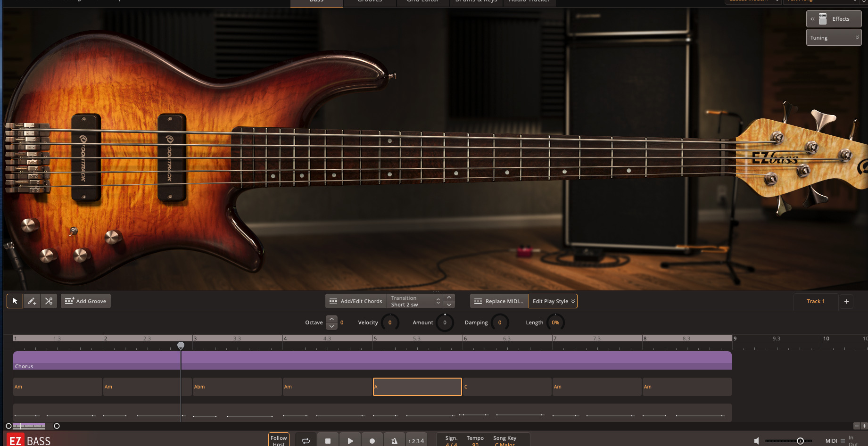868x446 pixels.
Task: Open the Transition Short 2 sw selector
Action: [x=414, y=301]
